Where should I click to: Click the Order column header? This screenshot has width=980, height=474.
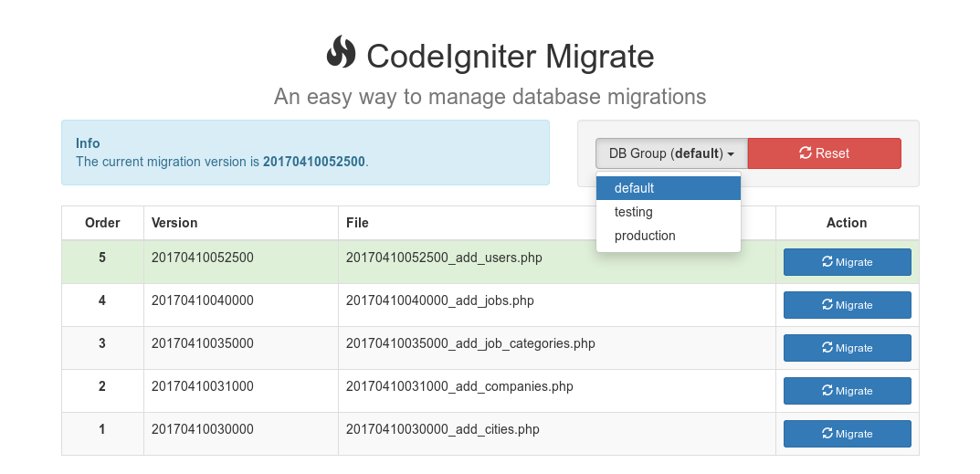102,223
